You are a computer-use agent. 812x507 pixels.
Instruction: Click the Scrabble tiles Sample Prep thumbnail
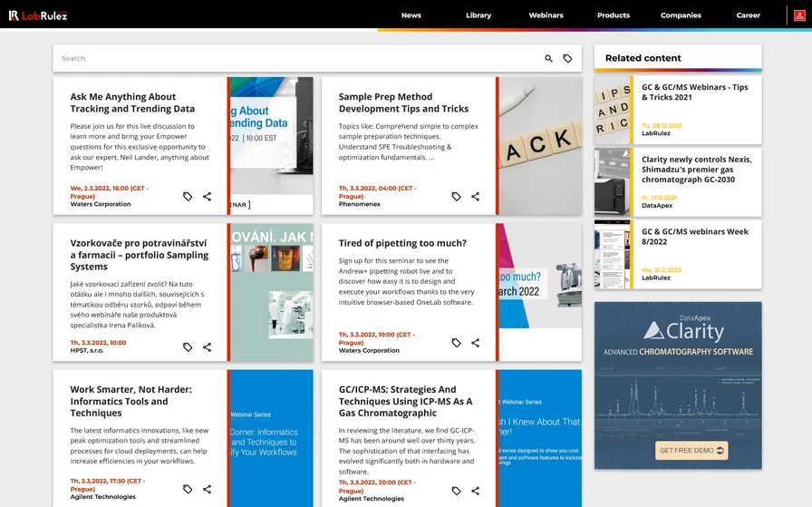pos(541,146)
